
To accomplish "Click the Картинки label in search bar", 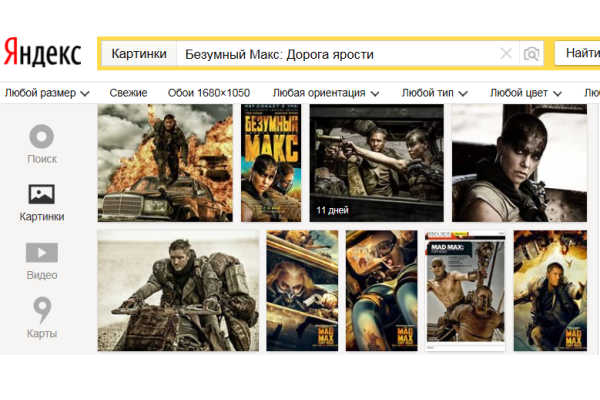I will (x=139, y=54).
